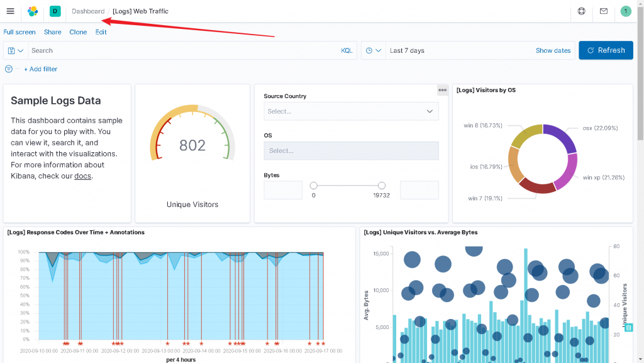Click the legend toggle icon on the visitors chart
Screen dimensions: 644x363
tap(628, 328)
